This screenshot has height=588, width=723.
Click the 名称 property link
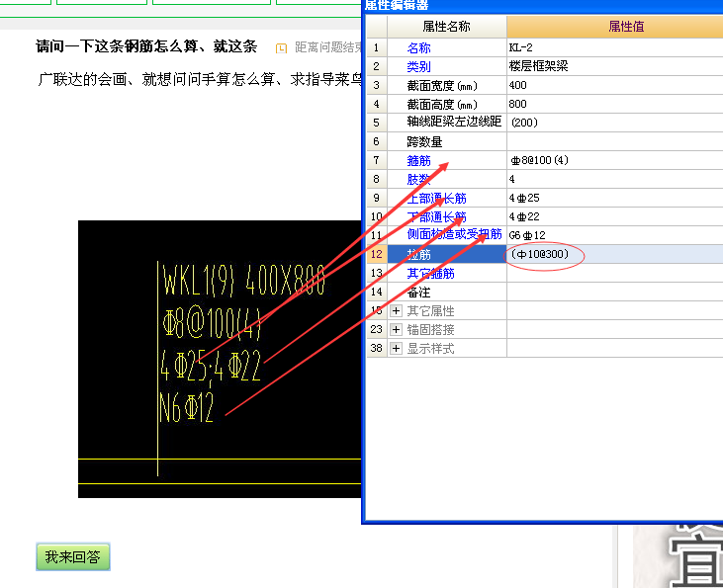[x=418, y=47]
